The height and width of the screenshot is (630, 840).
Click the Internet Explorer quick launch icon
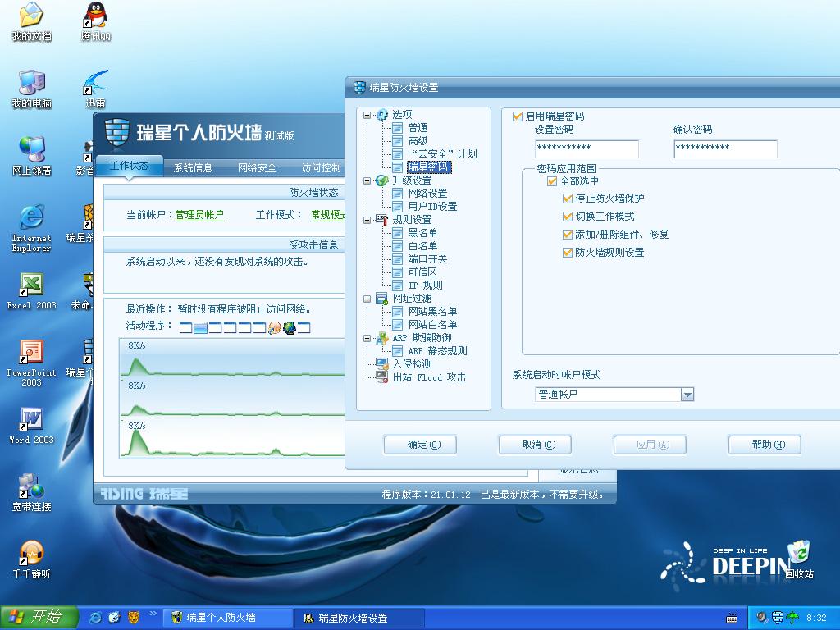tap(96, 618)
